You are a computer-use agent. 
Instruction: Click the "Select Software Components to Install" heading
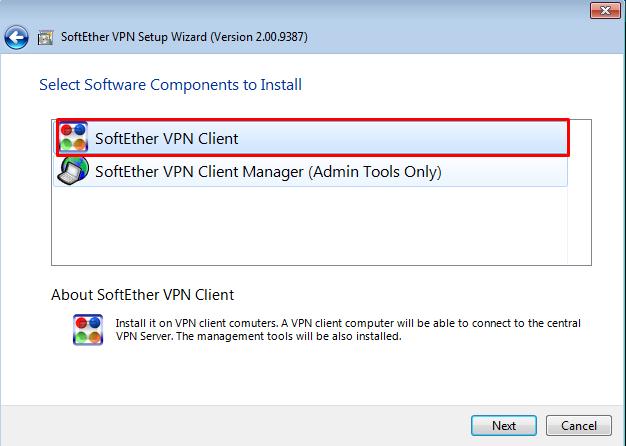pyautogui.click(x=170, y=85)
